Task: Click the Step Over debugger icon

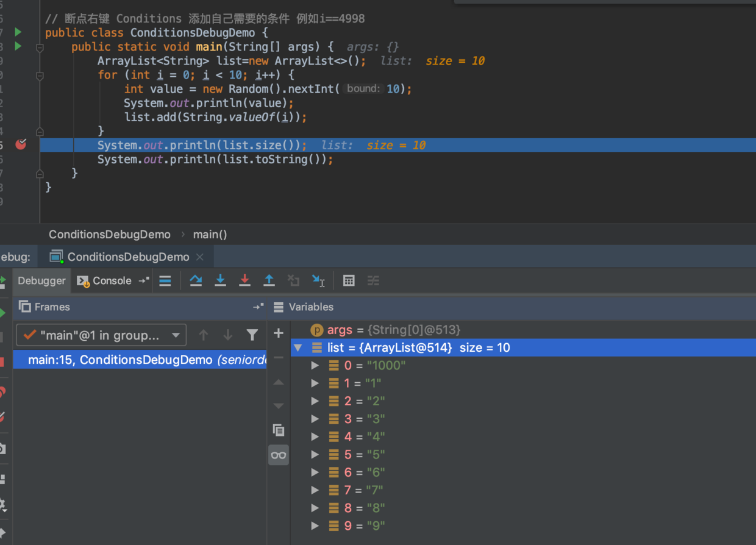Action: [196, 280]
